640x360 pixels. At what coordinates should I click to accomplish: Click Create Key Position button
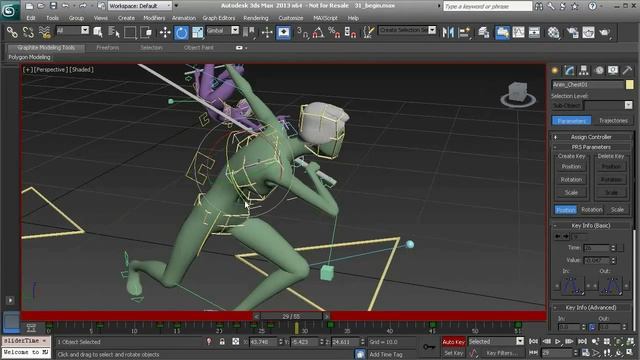click(x=571, y=167)
